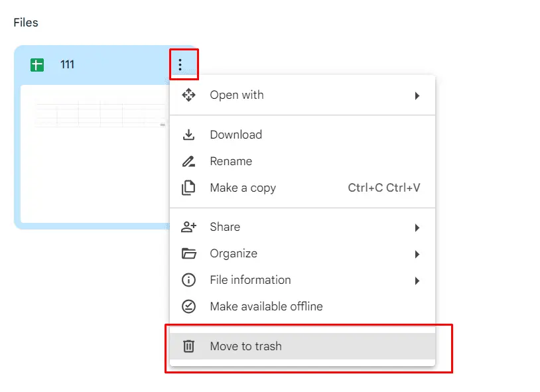Open the file named 111
Viewport: 540px width, 392px height.
tap(67, 64)
